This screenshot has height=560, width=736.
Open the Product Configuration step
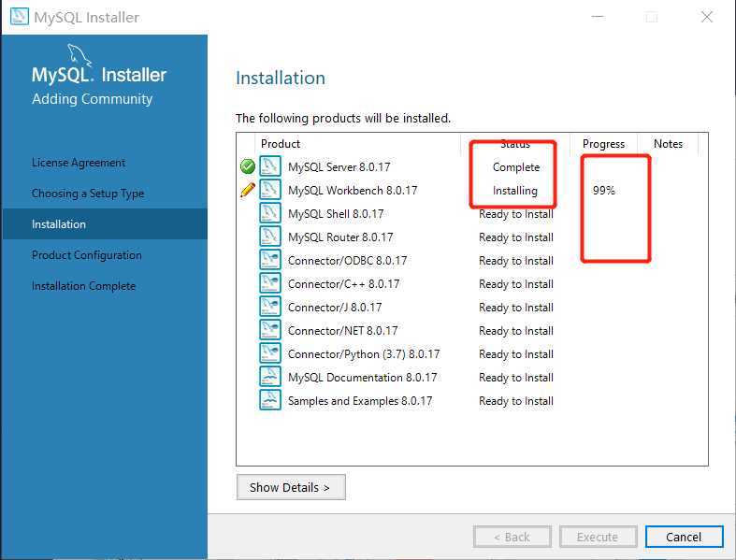click(x=86, y=255)
